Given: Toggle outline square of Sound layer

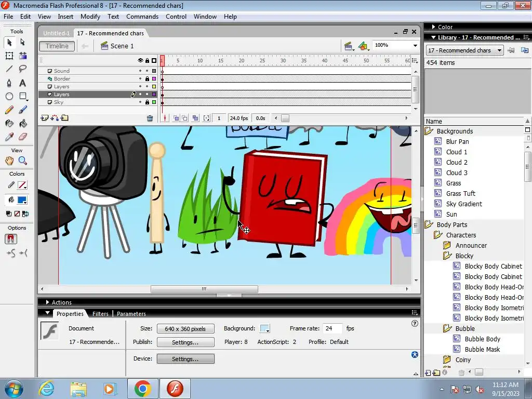Looking at the screenshot, I should coord(154,71).
